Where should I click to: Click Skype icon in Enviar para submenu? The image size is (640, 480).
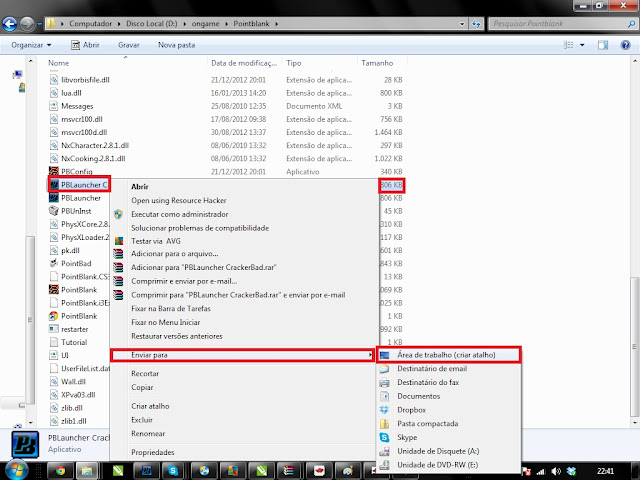tap(384, 437)
